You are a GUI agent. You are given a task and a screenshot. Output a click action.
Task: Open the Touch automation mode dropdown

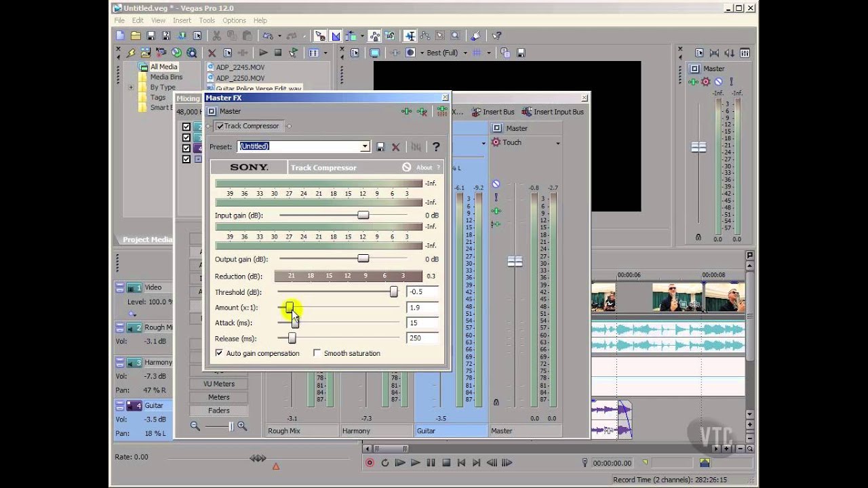[x=558, y=142]
